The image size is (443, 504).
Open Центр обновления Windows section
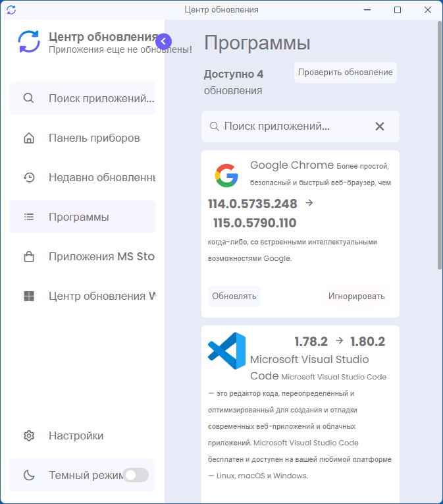point(82,296)
